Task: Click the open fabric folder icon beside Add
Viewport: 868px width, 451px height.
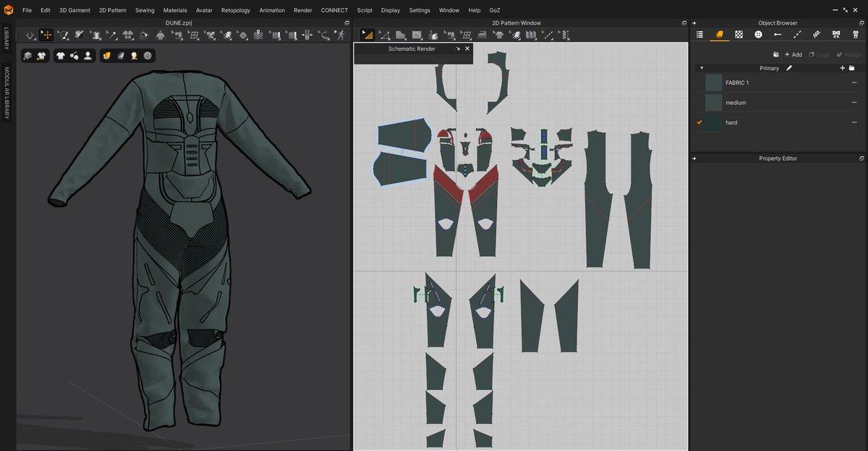Action: click(775, 54)
